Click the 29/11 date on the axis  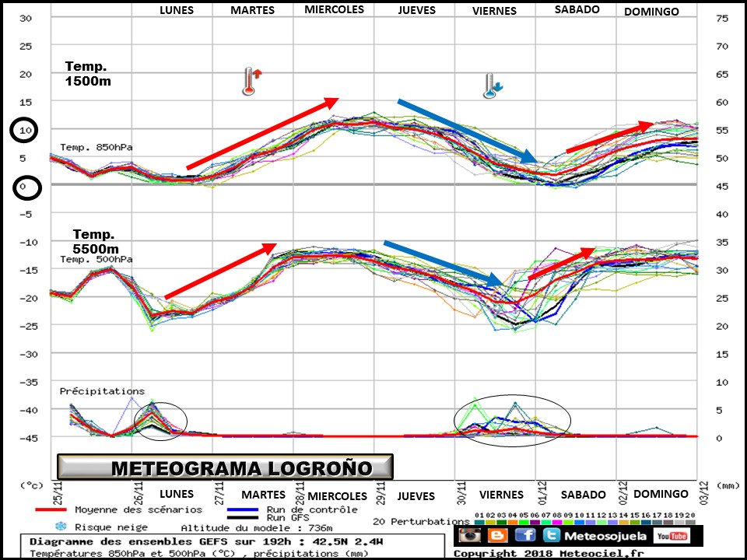coord(381,492)
